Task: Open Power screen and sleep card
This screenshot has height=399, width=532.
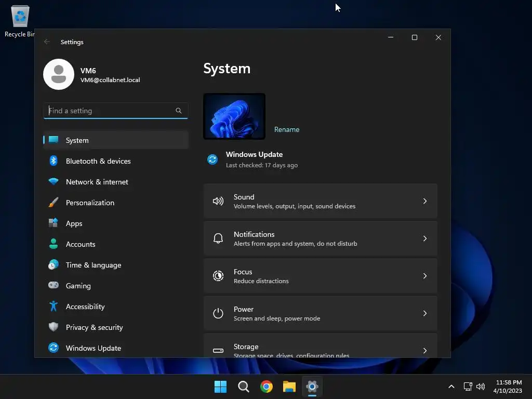Action: [320, 313]
